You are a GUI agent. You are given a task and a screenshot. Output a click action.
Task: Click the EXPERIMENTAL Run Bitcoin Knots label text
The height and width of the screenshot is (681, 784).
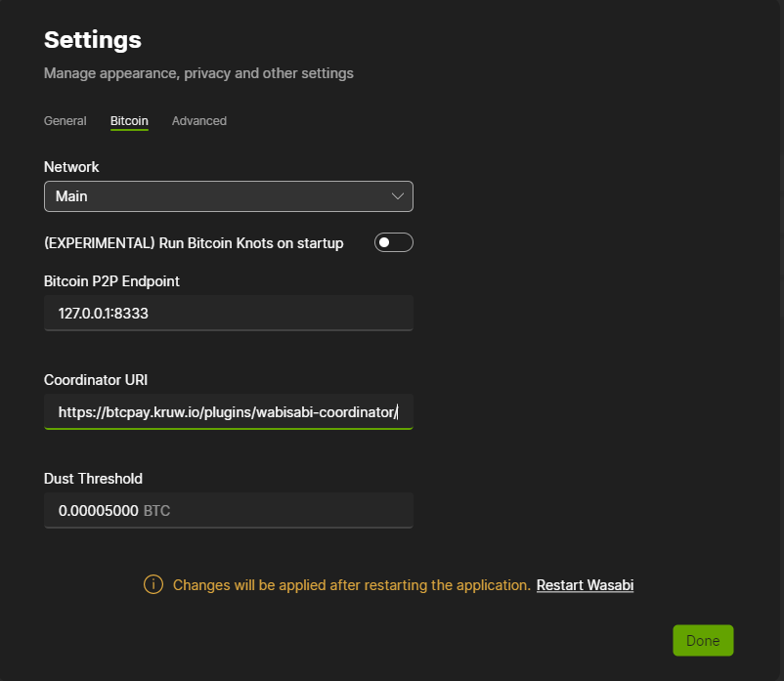point(194,243)
